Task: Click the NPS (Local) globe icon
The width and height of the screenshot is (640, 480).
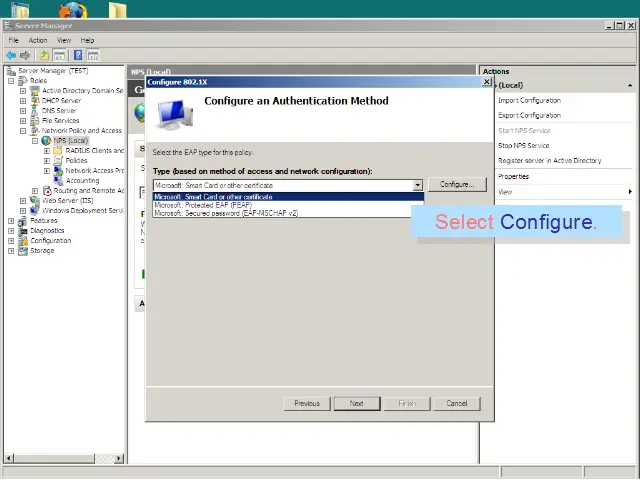Action: (46, 141)
